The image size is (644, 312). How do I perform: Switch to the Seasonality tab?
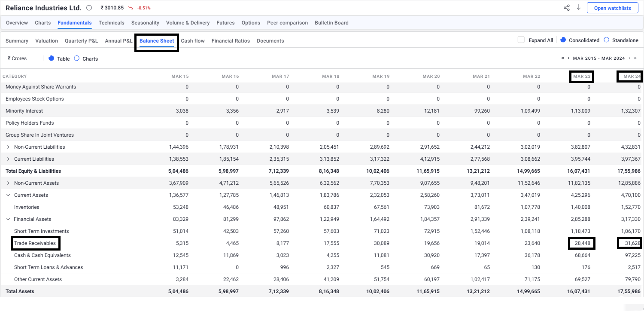pos(145,23)
